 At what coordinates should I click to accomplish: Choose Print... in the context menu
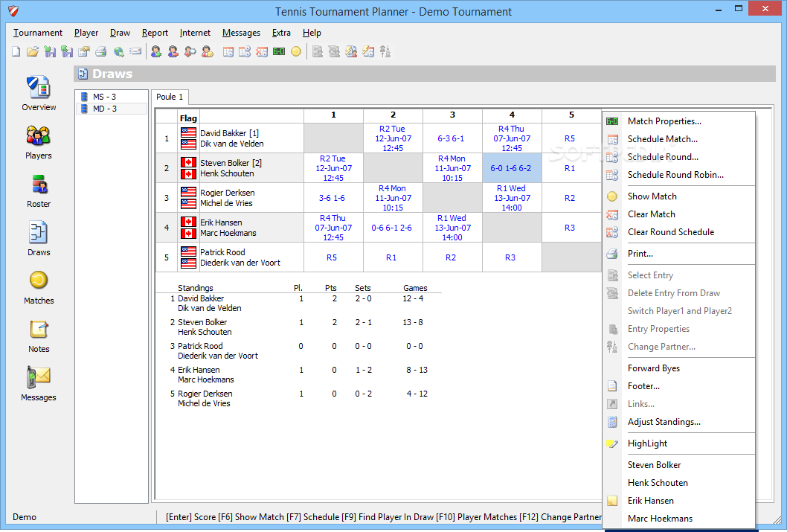(678, 254)
